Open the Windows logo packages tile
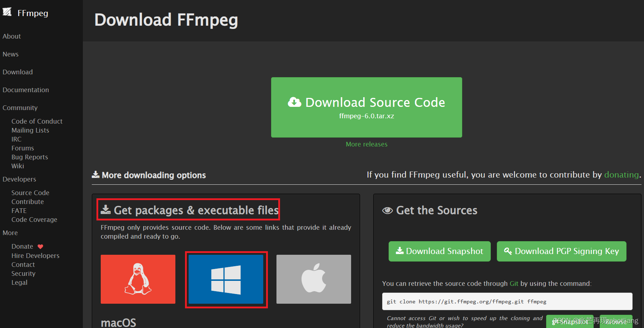The width and height of the screenshot is (644, 328). click(x=226, y=279)
